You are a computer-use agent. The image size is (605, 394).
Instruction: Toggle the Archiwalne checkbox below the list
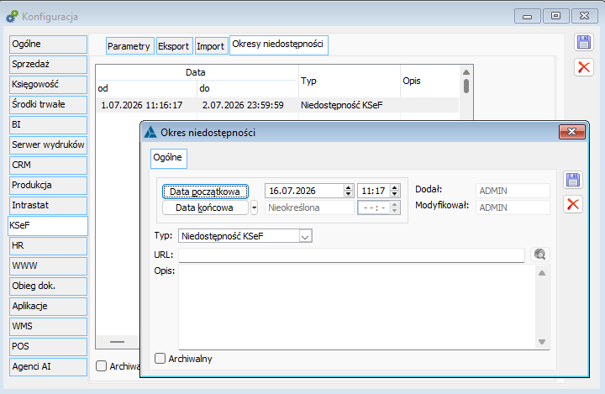(101, 366)
